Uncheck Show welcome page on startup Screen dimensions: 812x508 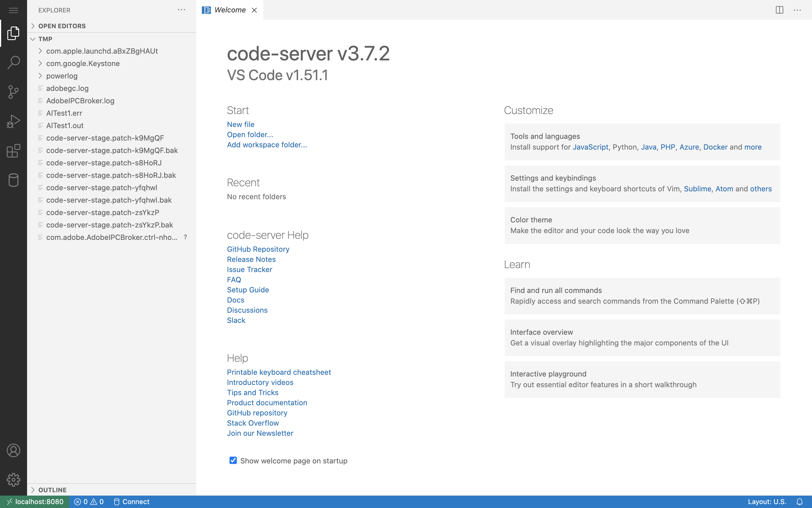233,460
